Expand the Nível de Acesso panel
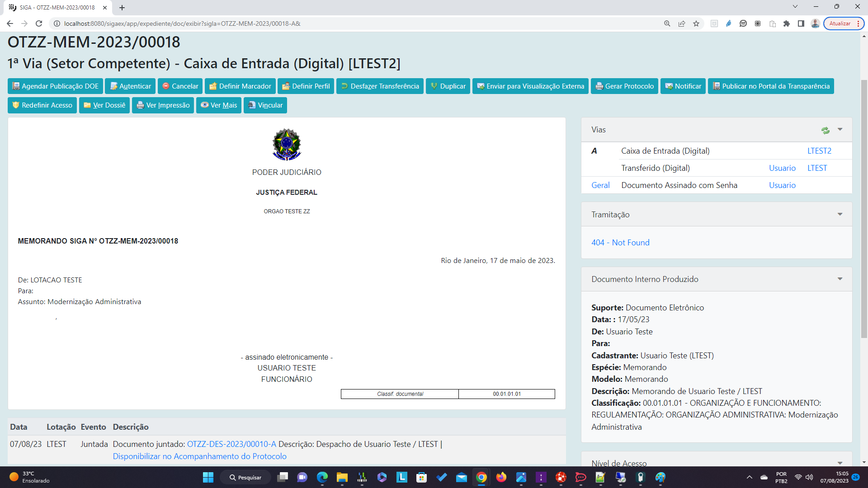This screenshot has height=488, width=868. pyautogui.click(x=840, y=463)
